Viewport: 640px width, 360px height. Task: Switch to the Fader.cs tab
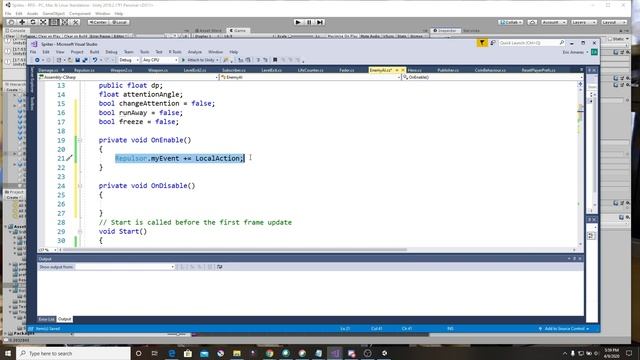point(347,70)
